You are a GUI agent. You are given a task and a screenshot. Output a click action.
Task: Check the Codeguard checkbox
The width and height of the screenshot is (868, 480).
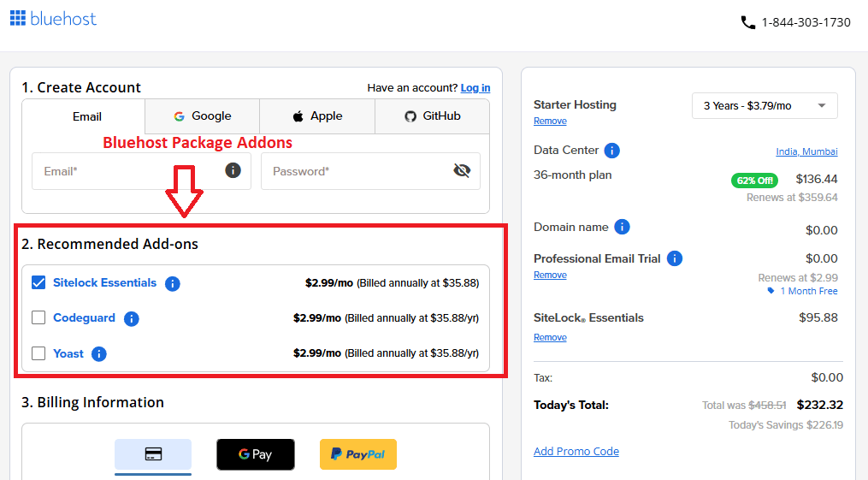38,317
